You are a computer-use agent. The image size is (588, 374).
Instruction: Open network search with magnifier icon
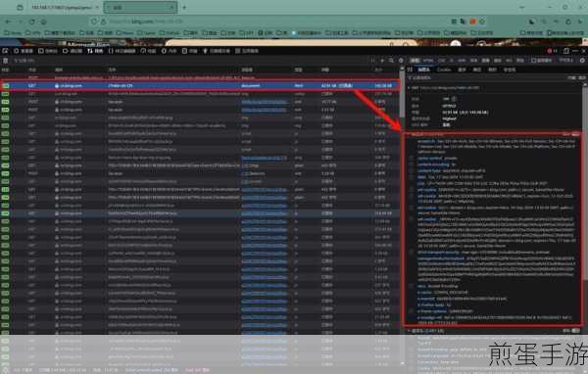coord(391,61)
